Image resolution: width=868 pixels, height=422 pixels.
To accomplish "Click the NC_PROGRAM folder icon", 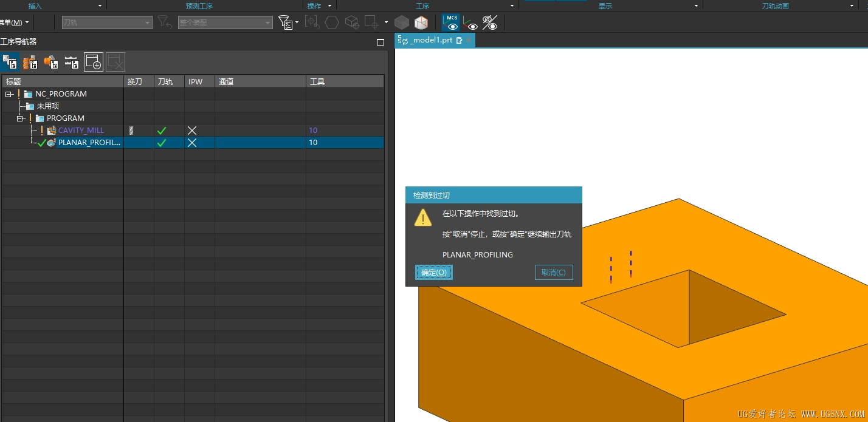I will [29, 94].
